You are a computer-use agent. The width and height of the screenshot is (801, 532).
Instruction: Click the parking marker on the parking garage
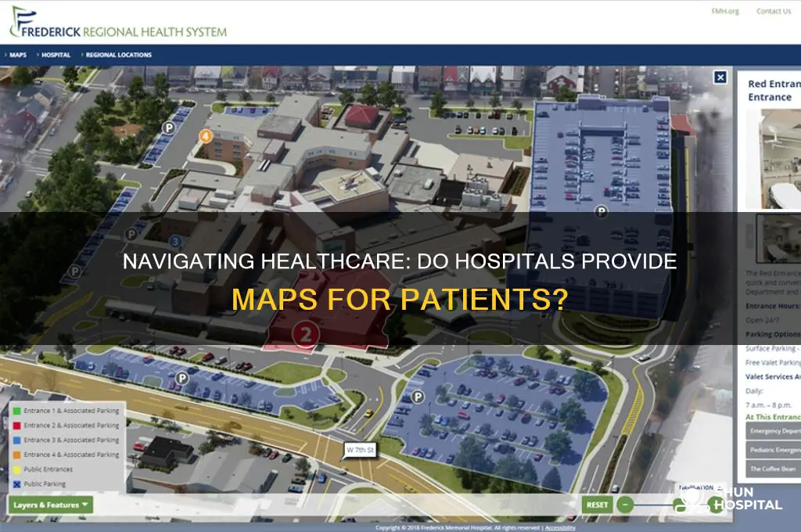click(x=602, y=211)
